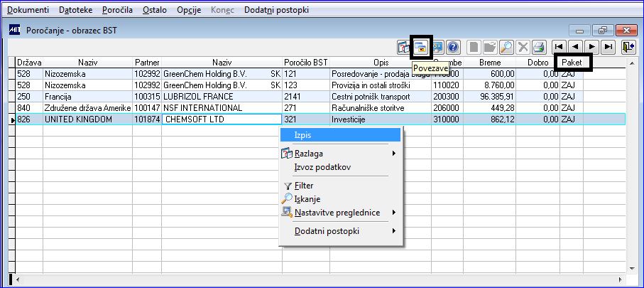Go to previous record arrow
Viewport: 644px width, 288px height.
[575, 48]
